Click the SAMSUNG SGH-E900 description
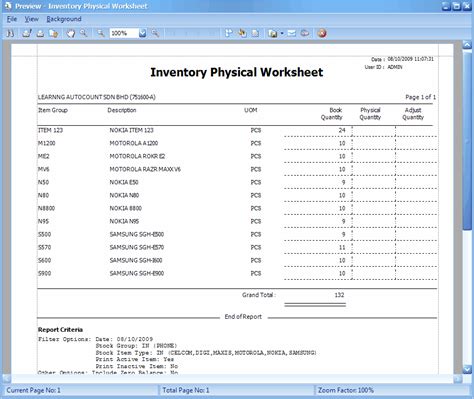Screen dimensions: 474x399 (137, 273)
